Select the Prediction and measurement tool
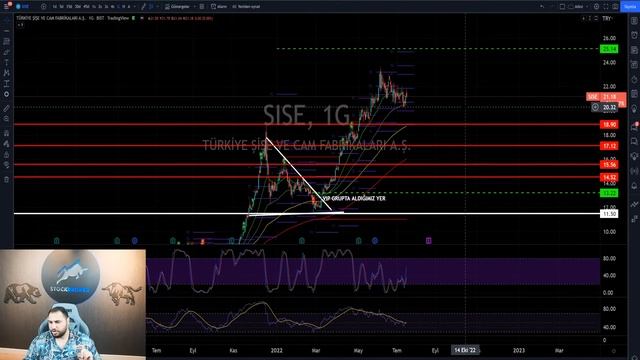Viewport: 640px width, 360px height. 7,83
